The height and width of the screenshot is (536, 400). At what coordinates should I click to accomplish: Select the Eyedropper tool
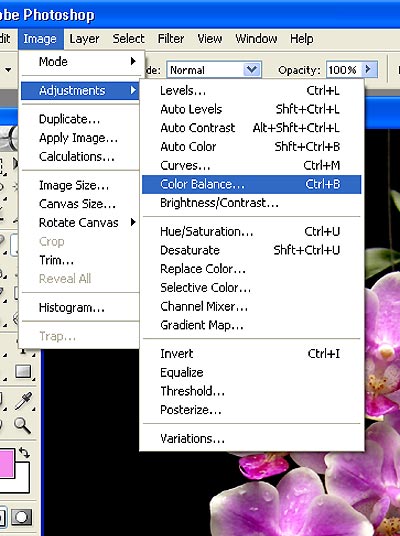[23, 401]
